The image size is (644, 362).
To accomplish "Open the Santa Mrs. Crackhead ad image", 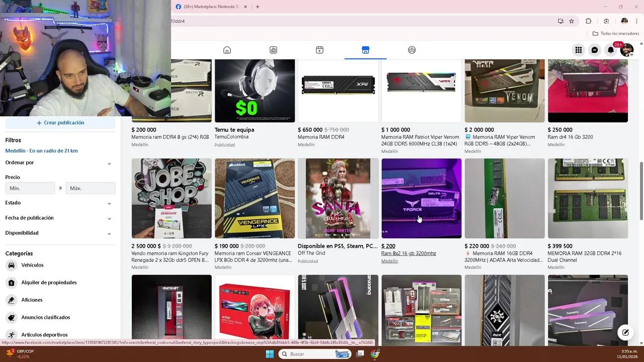I will [x=338, y=199].
